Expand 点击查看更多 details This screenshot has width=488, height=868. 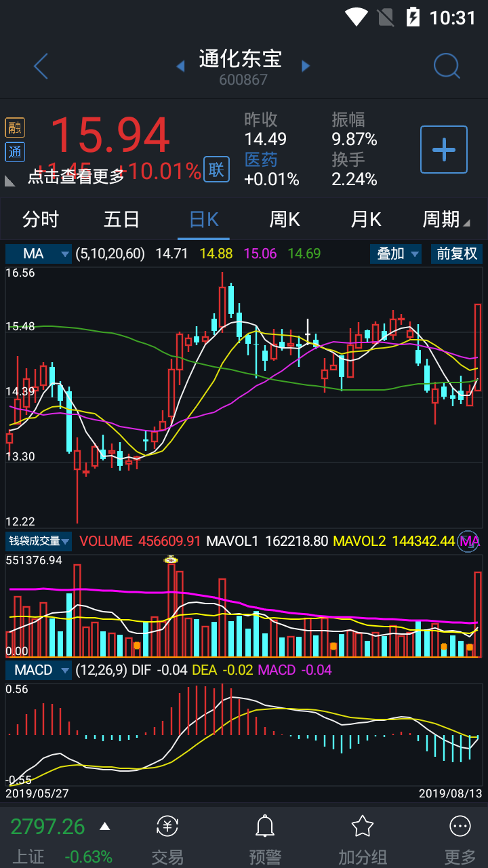76,176
